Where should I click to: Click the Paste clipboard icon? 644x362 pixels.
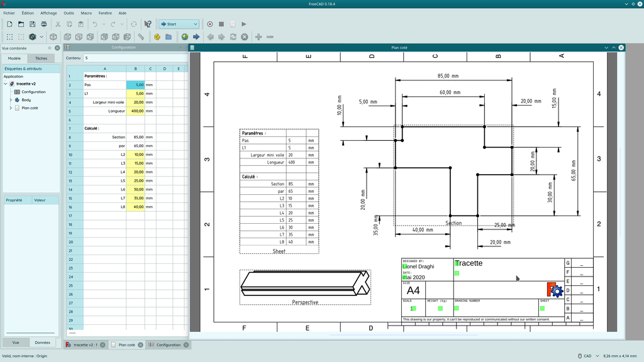(81, 25)
